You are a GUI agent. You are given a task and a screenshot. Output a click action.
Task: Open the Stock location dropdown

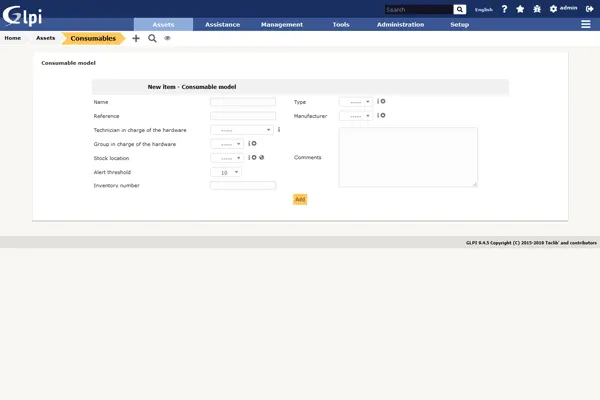coord(226,158)
